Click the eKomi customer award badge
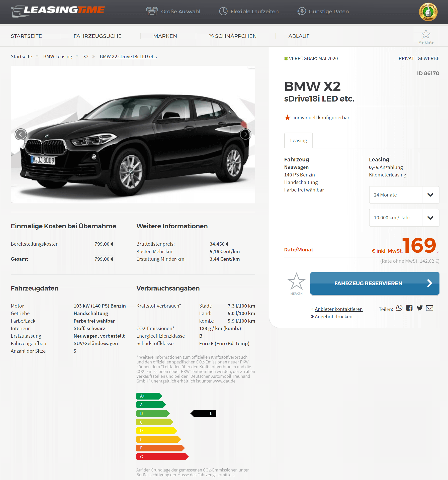448x480 pixels. (x=428, y=12)
